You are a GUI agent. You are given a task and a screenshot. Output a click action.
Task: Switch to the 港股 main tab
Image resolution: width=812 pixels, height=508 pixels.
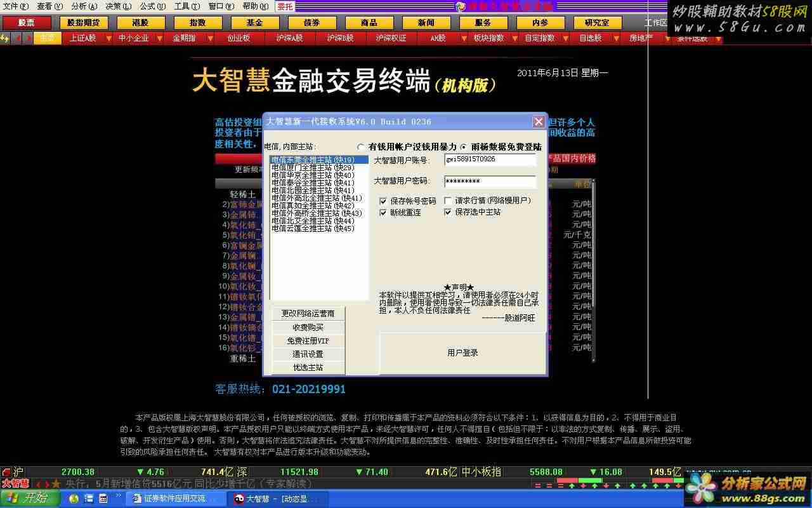(x=141, y=23)
